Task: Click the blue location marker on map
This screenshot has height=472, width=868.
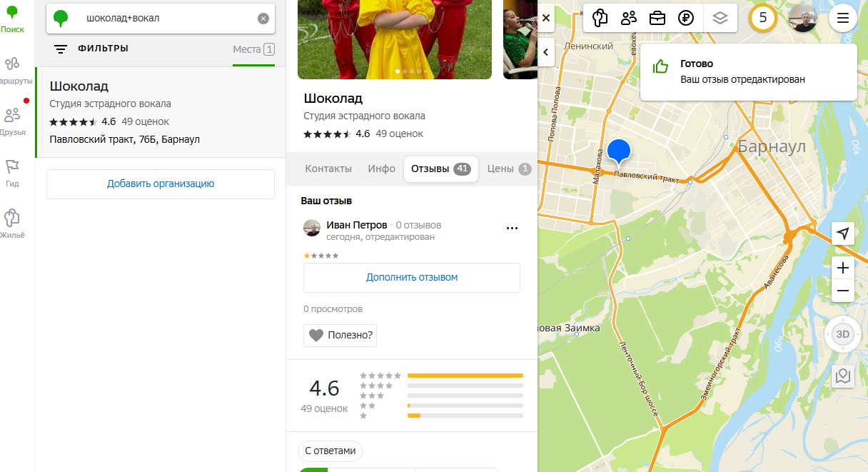Action: click(x=619, y=152)
